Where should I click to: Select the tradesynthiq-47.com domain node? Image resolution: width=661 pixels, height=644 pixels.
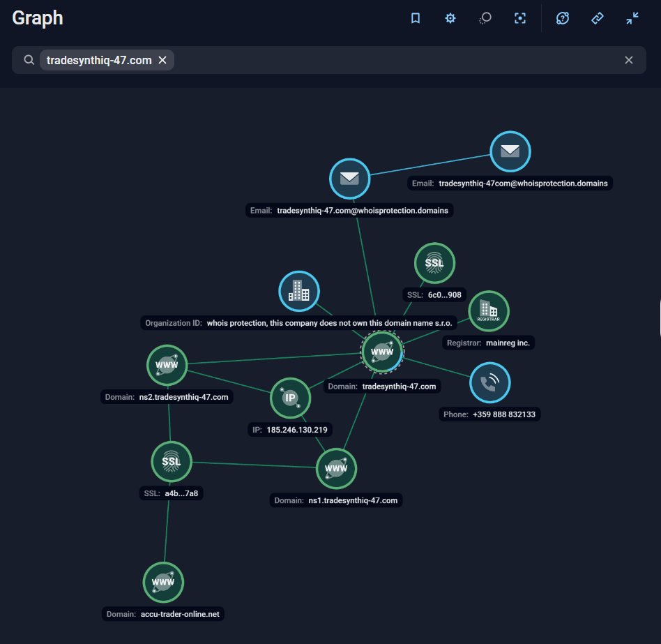(x=381, y=352)
